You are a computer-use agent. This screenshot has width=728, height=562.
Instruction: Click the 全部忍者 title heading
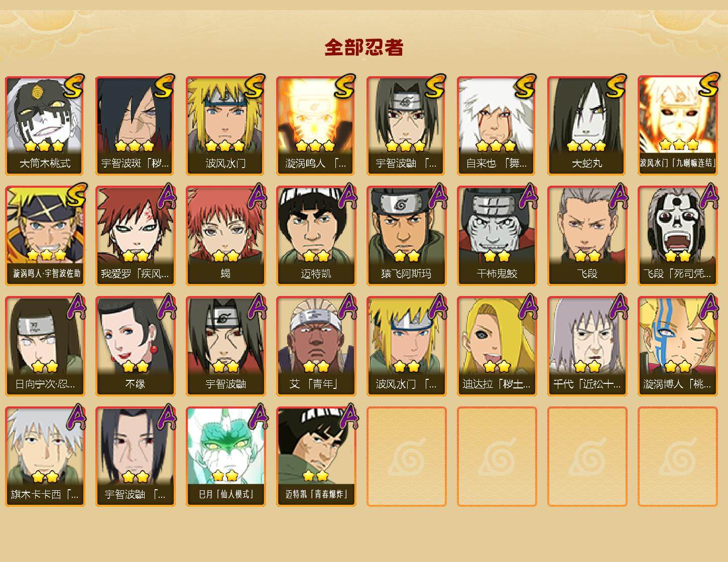(364, 47)
